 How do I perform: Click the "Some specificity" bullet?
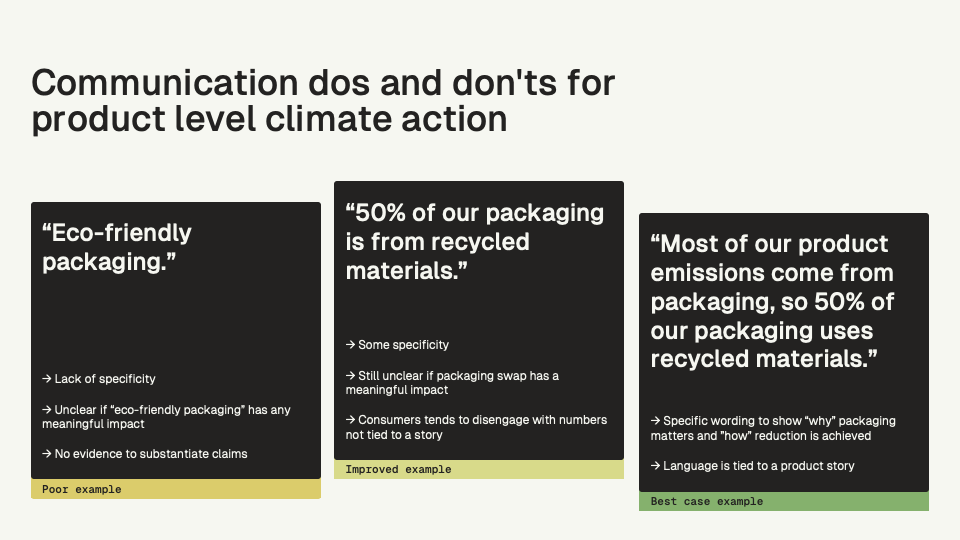398,345
